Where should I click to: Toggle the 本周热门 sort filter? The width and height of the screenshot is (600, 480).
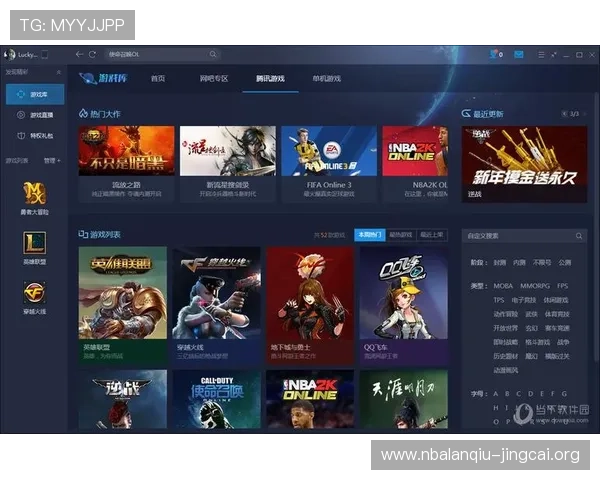coord(369,234)
